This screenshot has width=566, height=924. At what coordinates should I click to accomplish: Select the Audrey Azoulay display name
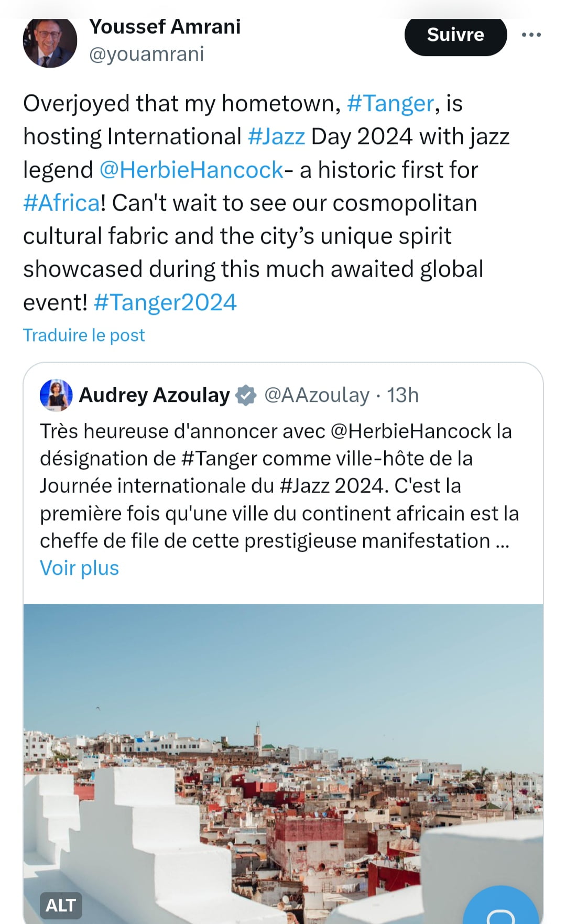154,396
